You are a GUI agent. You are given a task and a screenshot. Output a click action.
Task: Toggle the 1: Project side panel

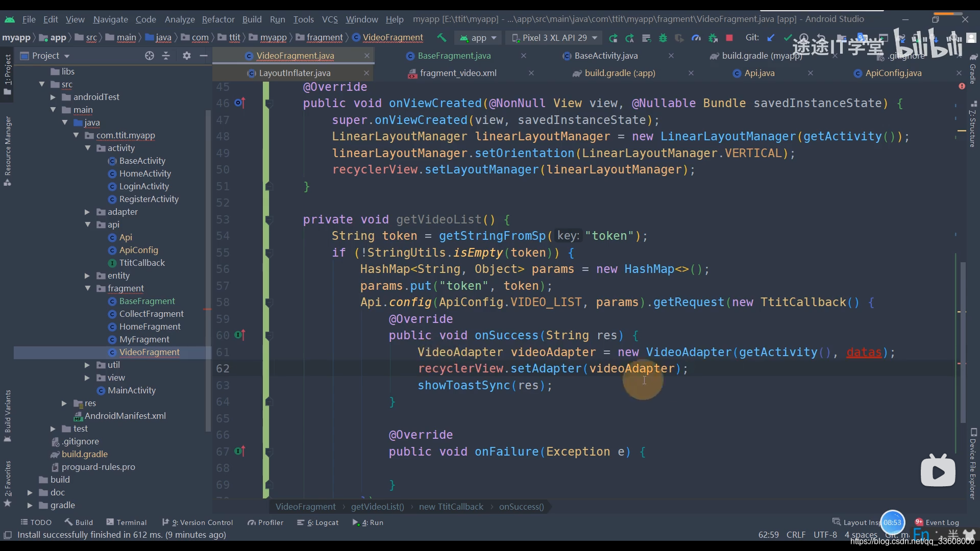(8, 74)
